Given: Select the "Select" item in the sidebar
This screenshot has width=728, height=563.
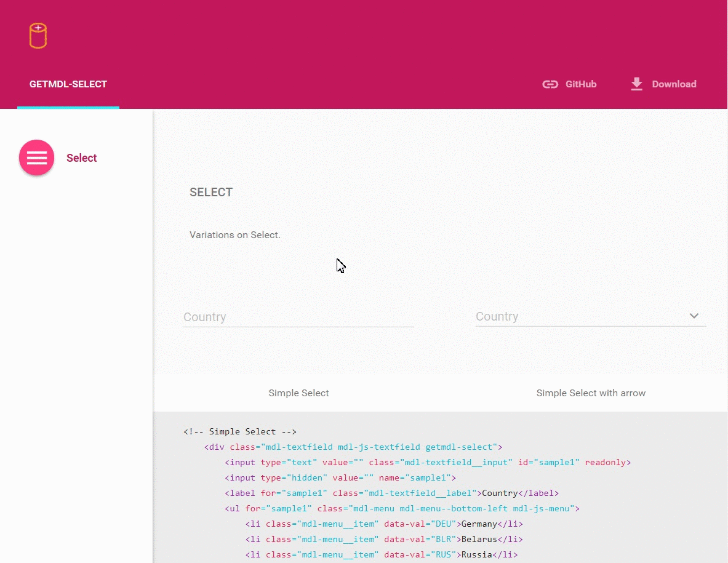Looking at the screenshot, I should click(81, 158).
